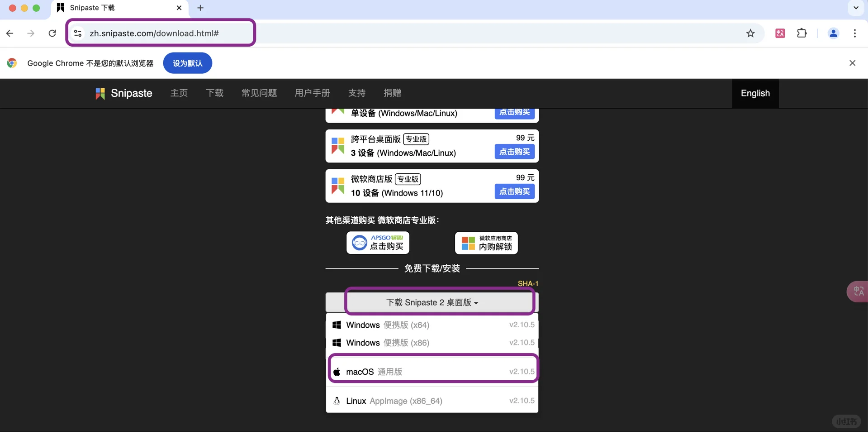
Task: Open the tab list chevron at top right
Action: tap(856, 8)
